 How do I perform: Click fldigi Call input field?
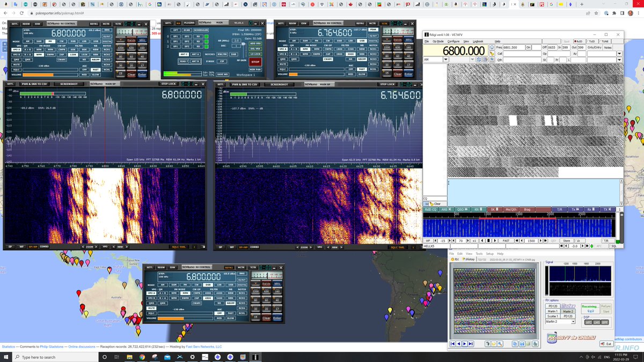point(522,54)
